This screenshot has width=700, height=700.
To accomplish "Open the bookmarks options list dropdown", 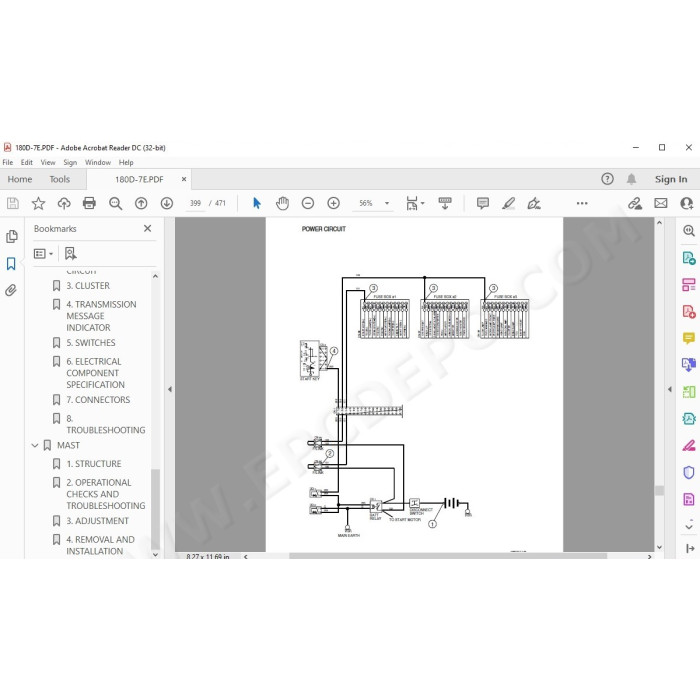I will click(43, 254).
